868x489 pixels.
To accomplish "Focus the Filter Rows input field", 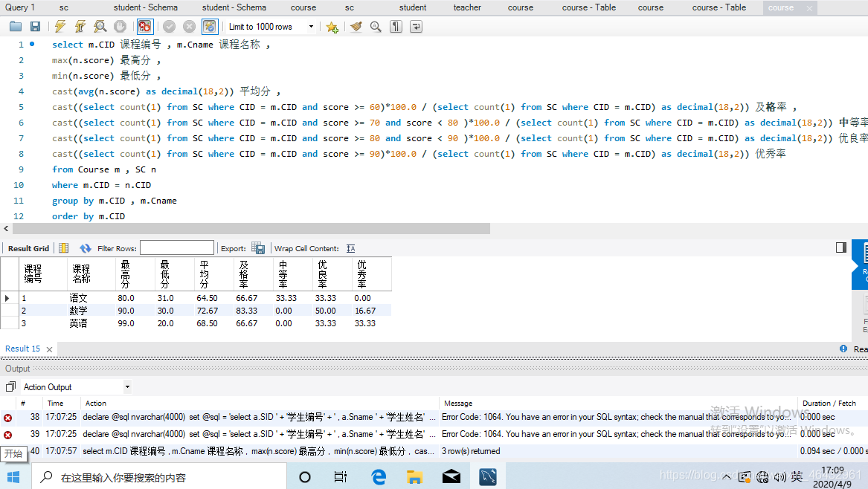I will 176,247.
